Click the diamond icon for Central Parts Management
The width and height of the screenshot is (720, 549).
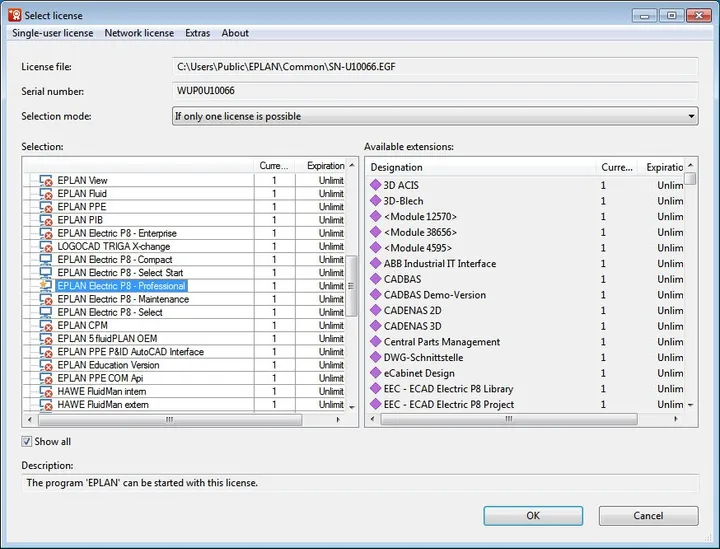(x=376, y=342)
